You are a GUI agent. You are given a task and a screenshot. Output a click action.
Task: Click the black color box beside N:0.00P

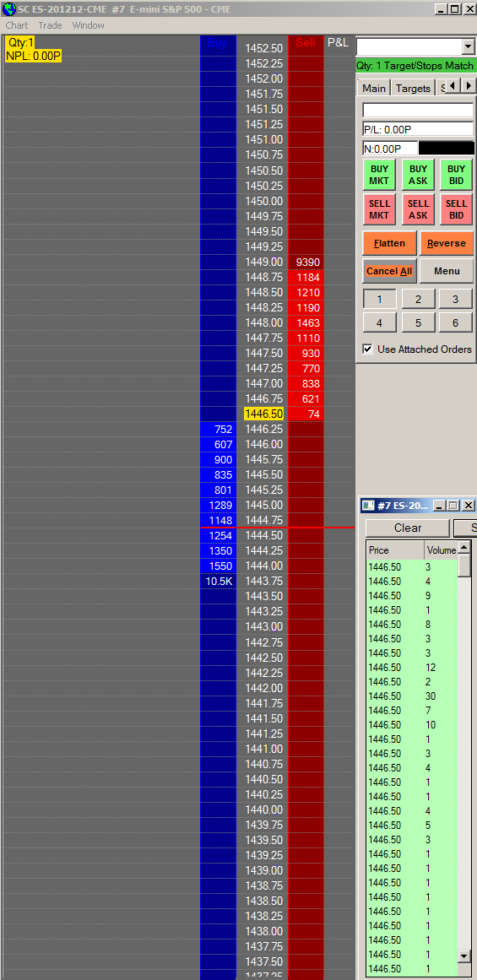(447, 149)
